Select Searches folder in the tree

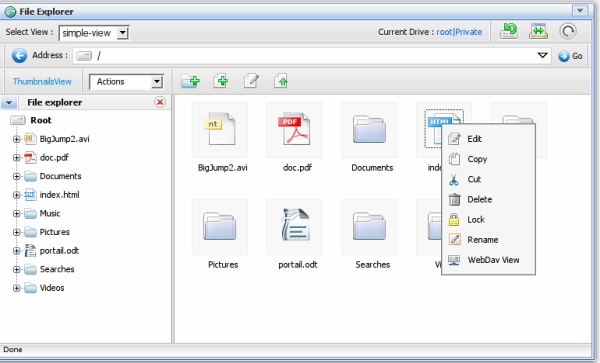(x=57, y=269)
